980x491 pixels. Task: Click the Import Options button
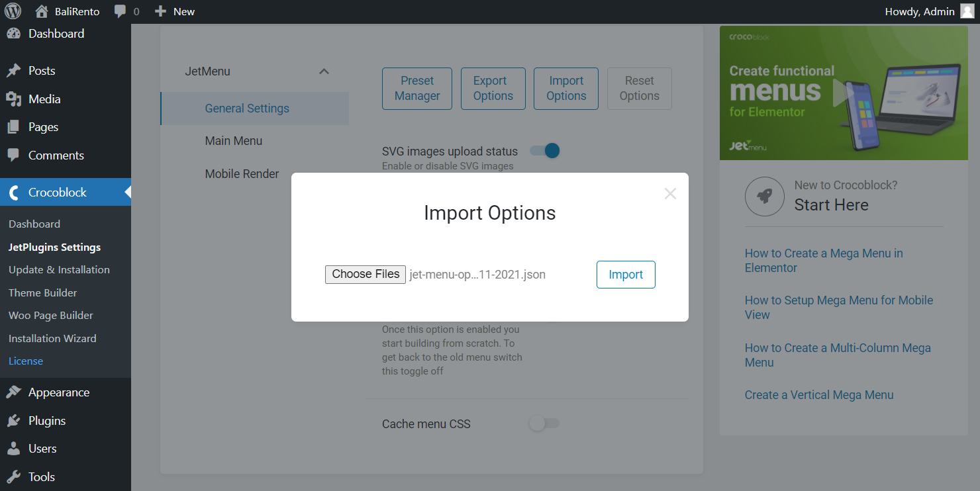tap(566, 89)
